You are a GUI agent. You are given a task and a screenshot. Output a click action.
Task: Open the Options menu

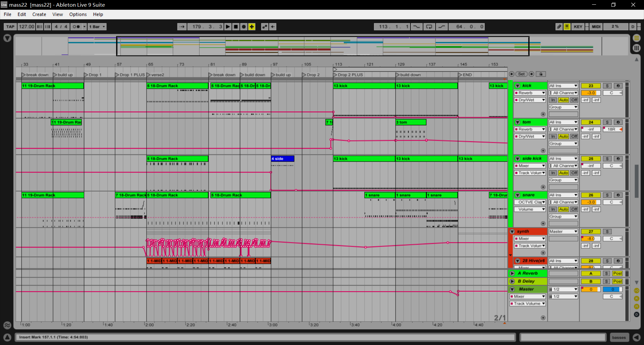[78, 14]
